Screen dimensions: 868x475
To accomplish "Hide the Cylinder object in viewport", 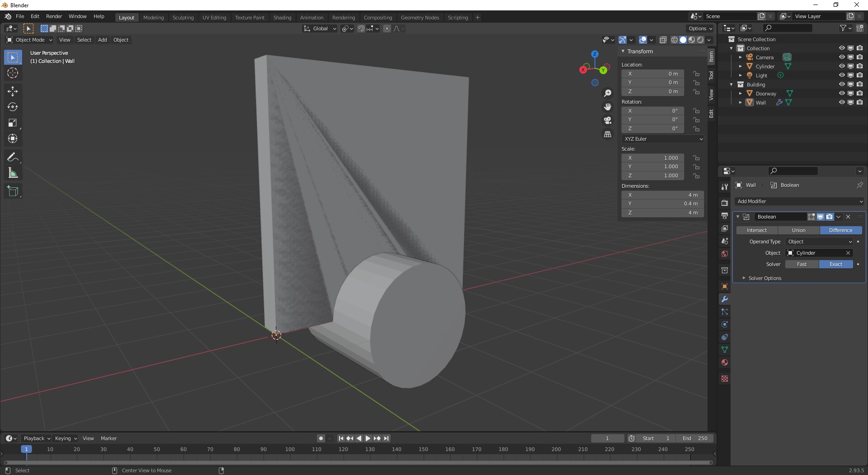I will tap(841, 66).
